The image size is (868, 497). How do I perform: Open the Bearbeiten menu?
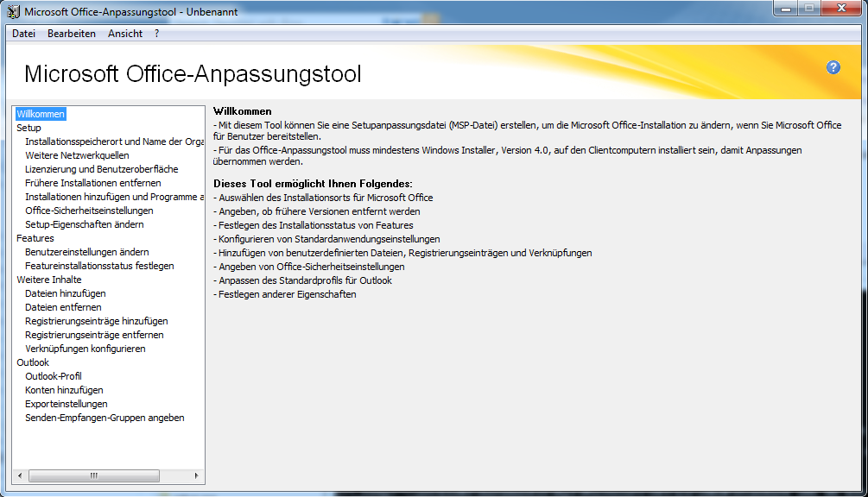click(x=72, y=34)
